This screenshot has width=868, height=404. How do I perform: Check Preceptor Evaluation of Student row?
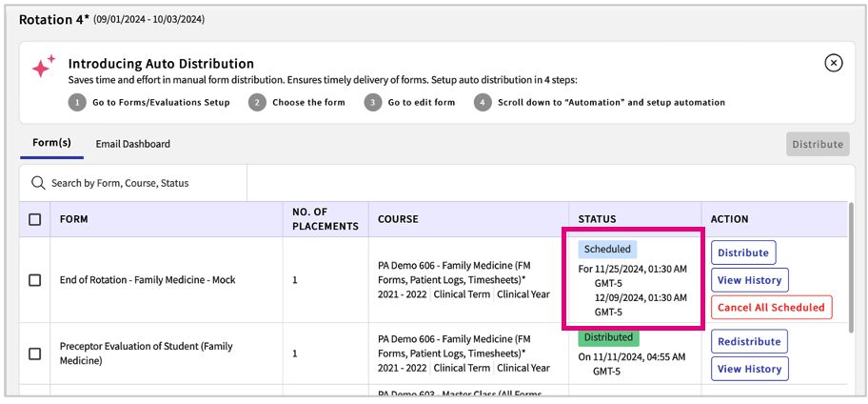coord(35,353)
